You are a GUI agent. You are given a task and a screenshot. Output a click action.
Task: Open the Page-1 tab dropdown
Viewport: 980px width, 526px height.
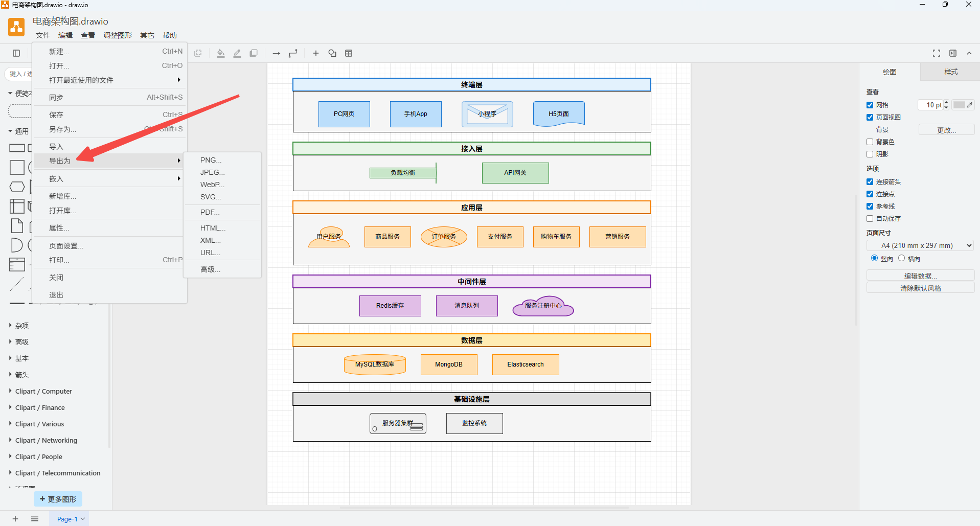(83, 519)
